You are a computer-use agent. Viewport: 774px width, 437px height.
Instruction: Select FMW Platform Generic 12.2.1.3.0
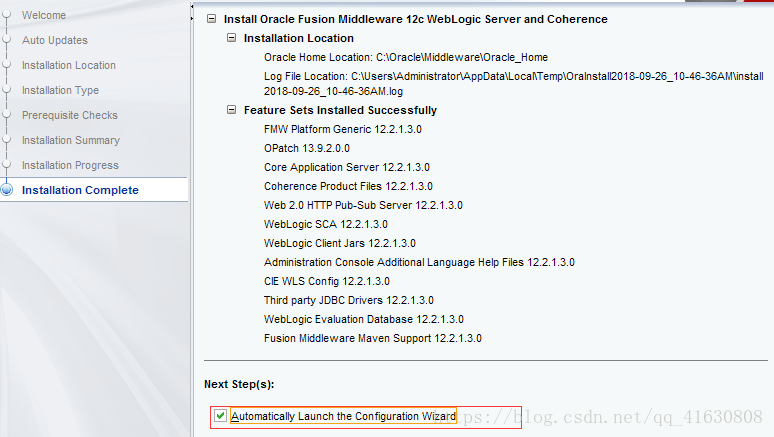coord(343,129)
